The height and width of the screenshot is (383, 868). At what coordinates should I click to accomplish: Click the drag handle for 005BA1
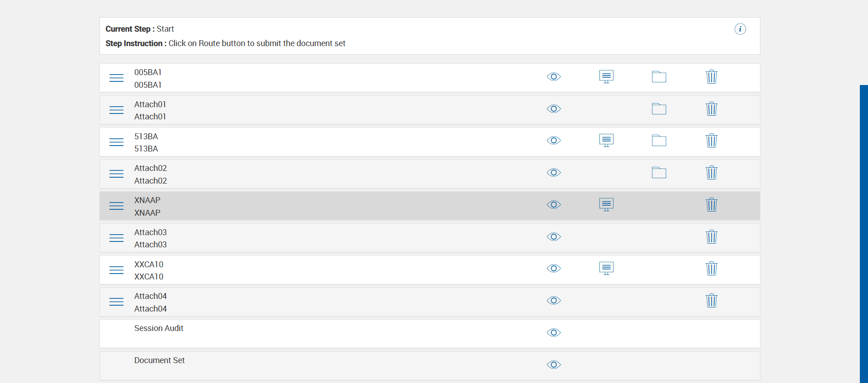click(x=116, y=78)
